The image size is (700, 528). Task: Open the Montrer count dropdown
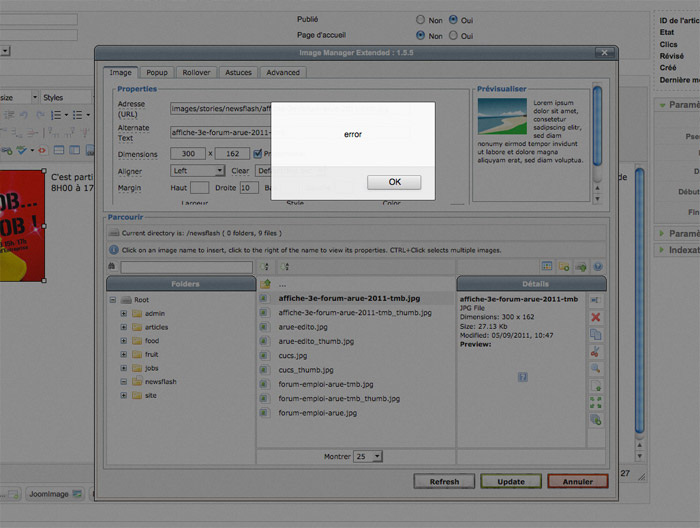pos(368,456)
